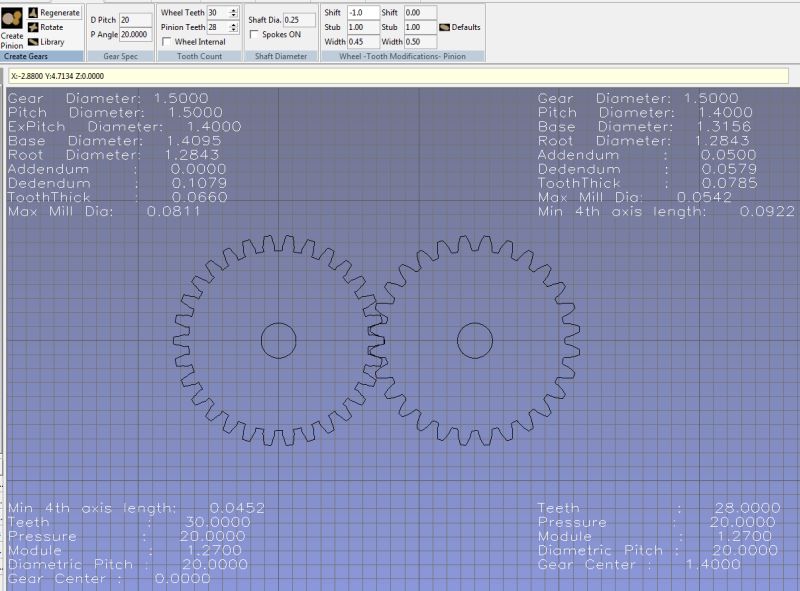Click the pinion Width field showing 0.50
This screenshot has width=800, height=591.
point(420,42)
